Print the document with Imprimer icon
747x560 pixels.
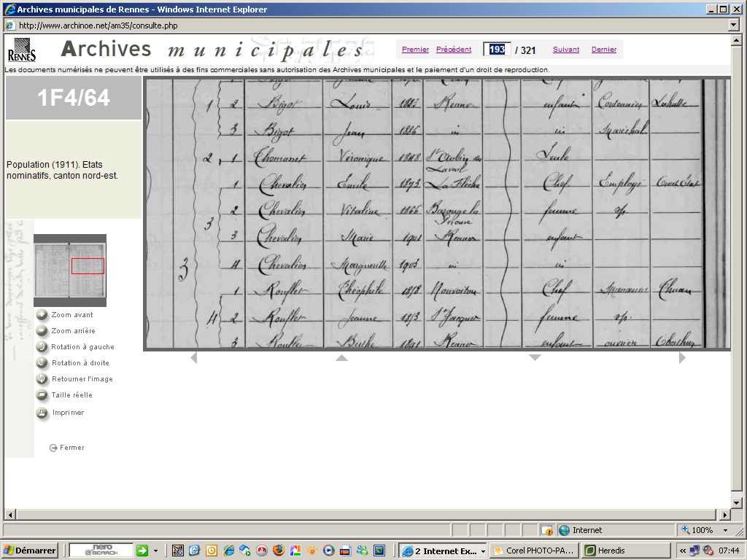click(x=42, y=413)
